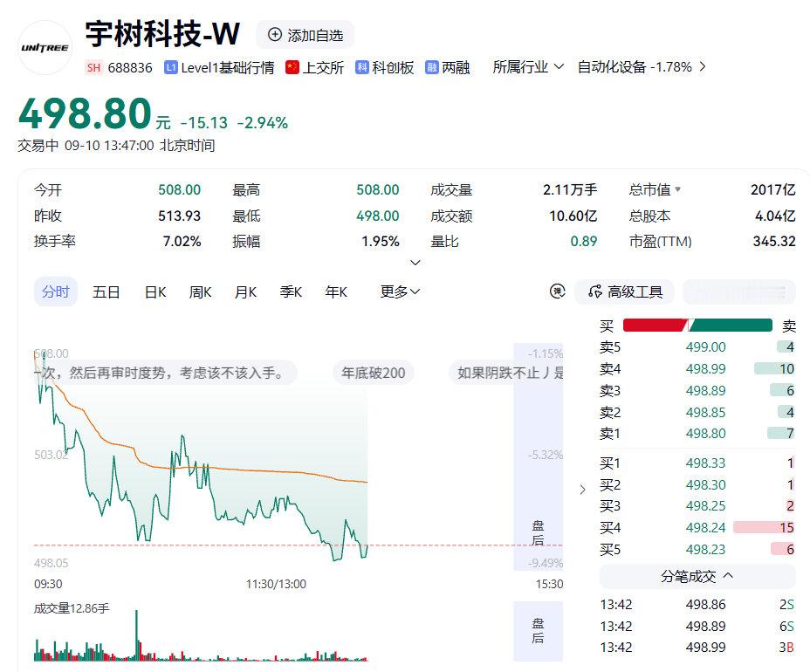
Task: Click the plus icon in 添加自选
Action: (x=275, y=35)
